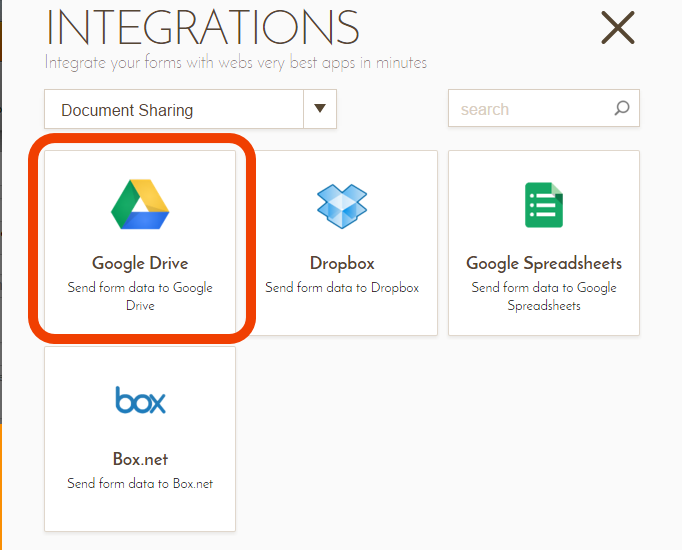Click the Dropbox open-box logo

point(342,206)
